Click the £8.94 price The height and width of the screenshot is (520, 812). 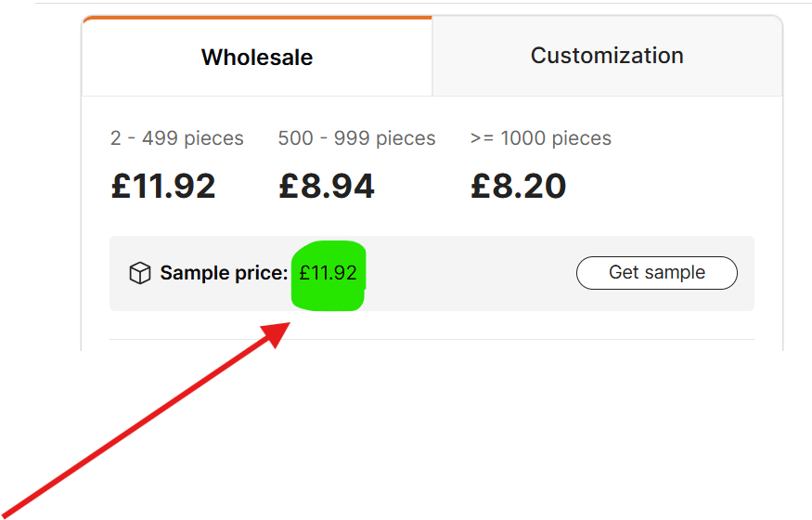[327, 186]
